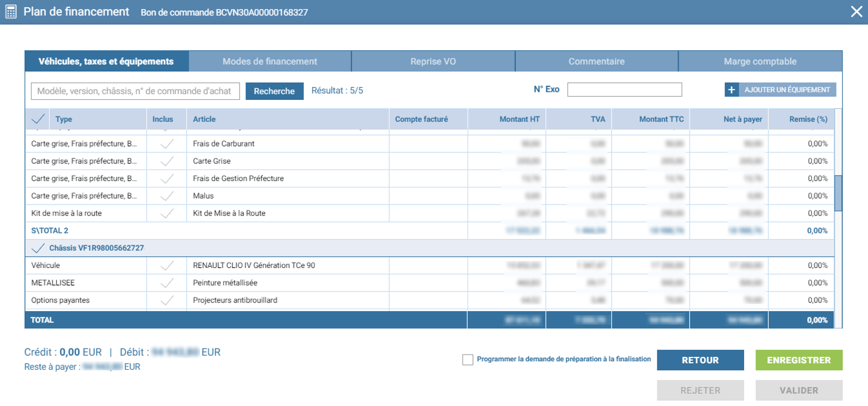Switch to Modes de financement tab
The height and width of the screenshot is (406, 868).
coord(270,61)
